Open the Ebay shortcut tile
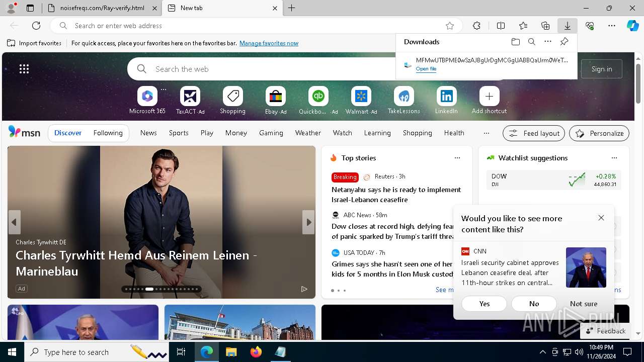This screenshot has height=362, width=644. (276, 101)
